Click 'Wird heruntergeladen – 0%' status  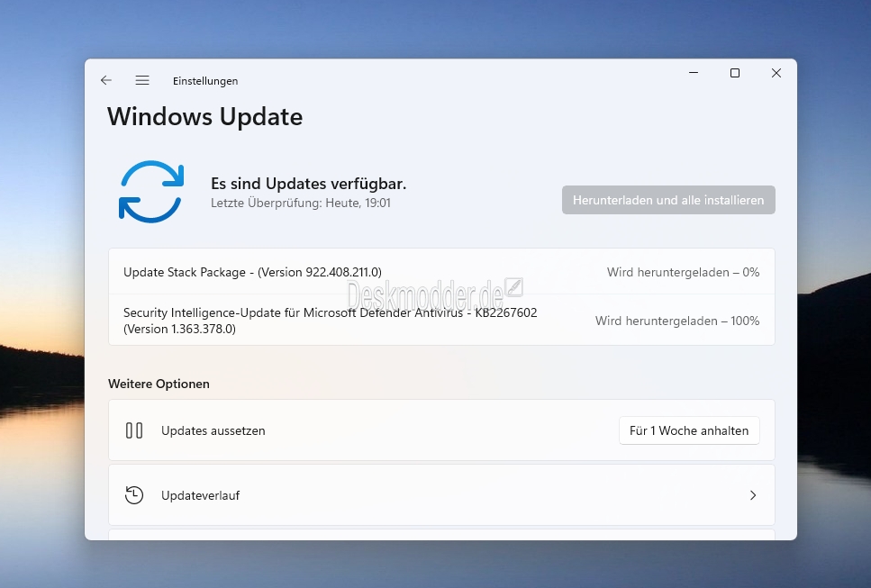click(x=683, y=272)
